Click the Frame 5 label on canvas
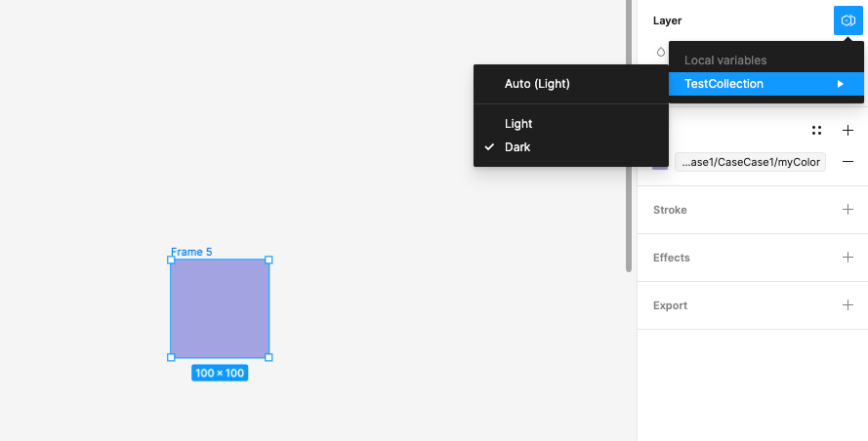The height and width of the screenshot is (441, 868). [191, 252]
